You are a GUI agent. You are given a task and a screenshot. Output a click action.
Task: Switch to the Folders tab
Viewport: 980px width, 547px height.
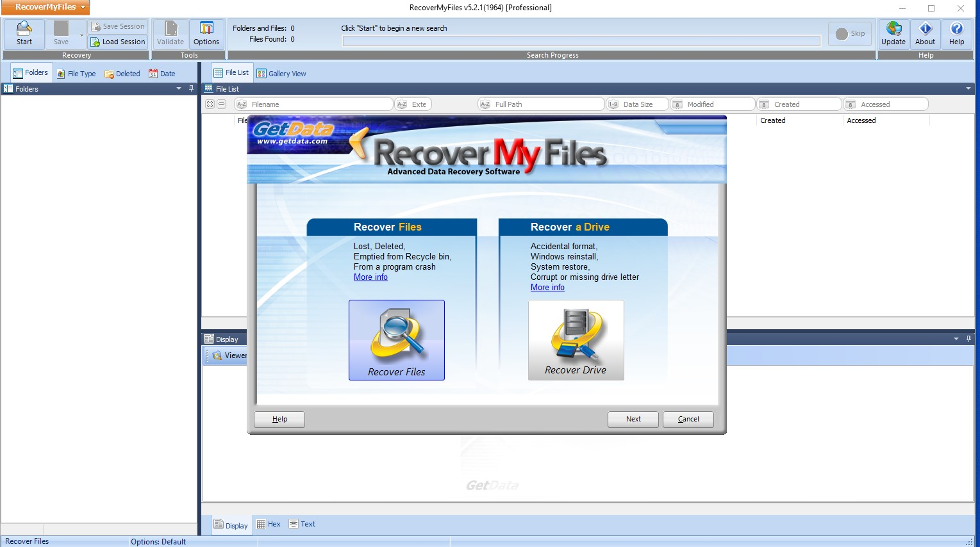point(31,73)
